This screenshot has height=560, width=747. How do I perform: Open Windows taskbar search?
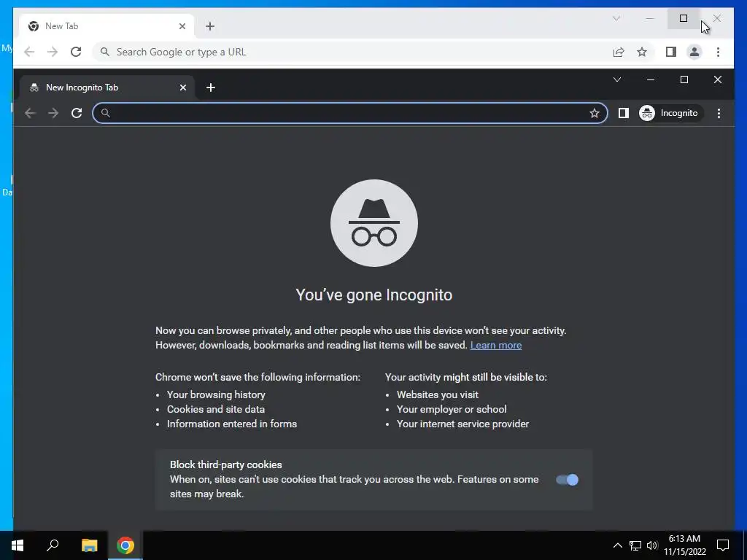point(53,545)
